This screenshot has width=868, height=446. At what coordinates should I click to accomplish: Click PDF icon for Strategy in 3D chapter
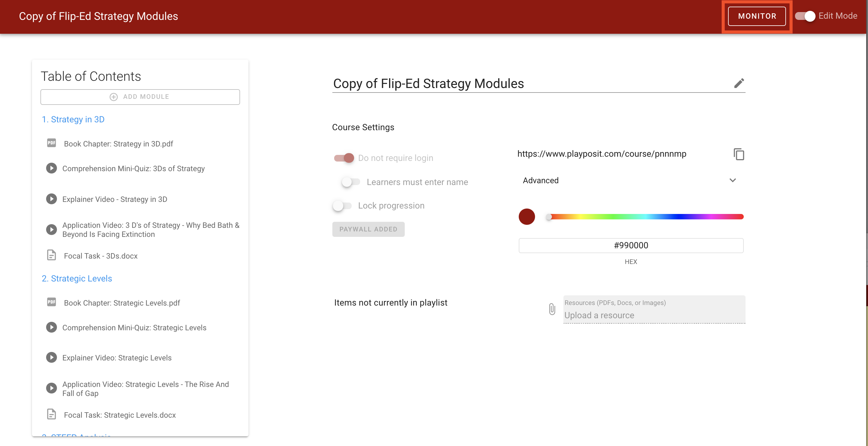[x=51, y=143]
